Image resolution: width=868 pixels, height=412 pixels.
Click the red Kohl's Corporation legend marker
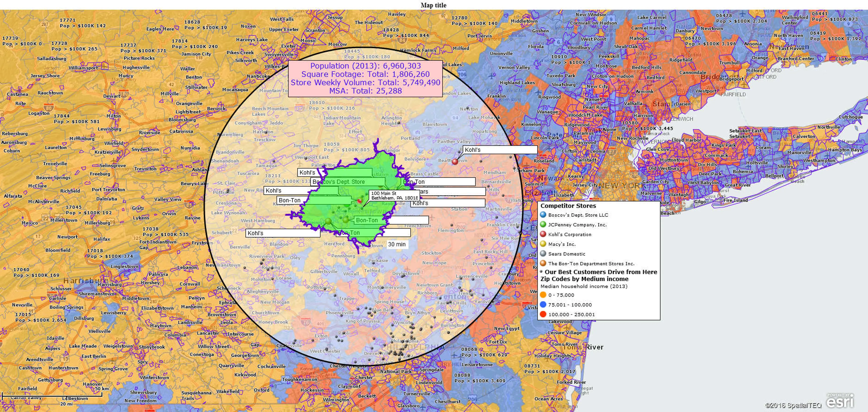(x=543, y=234)
